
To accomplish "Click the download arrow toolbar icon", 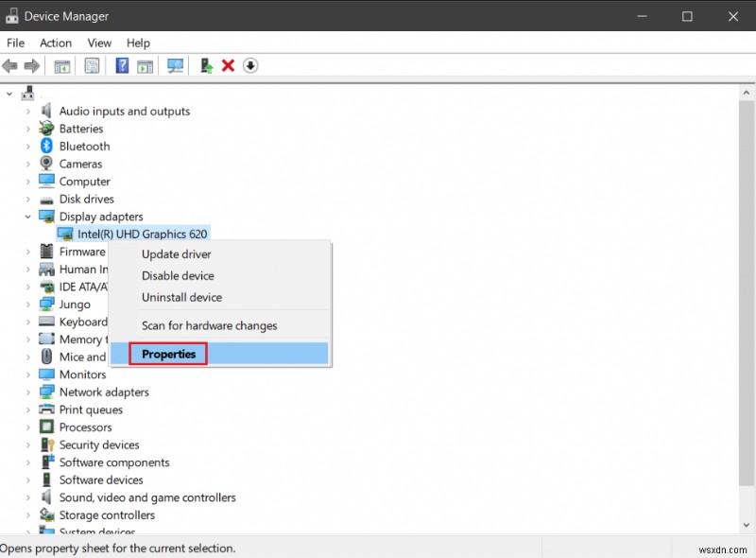I will pos(250,65).
